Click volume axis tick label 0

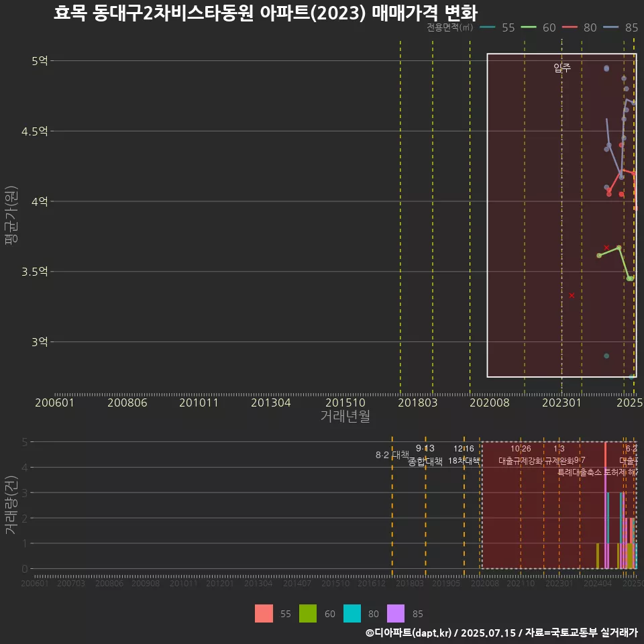click(x=25, y=569)
